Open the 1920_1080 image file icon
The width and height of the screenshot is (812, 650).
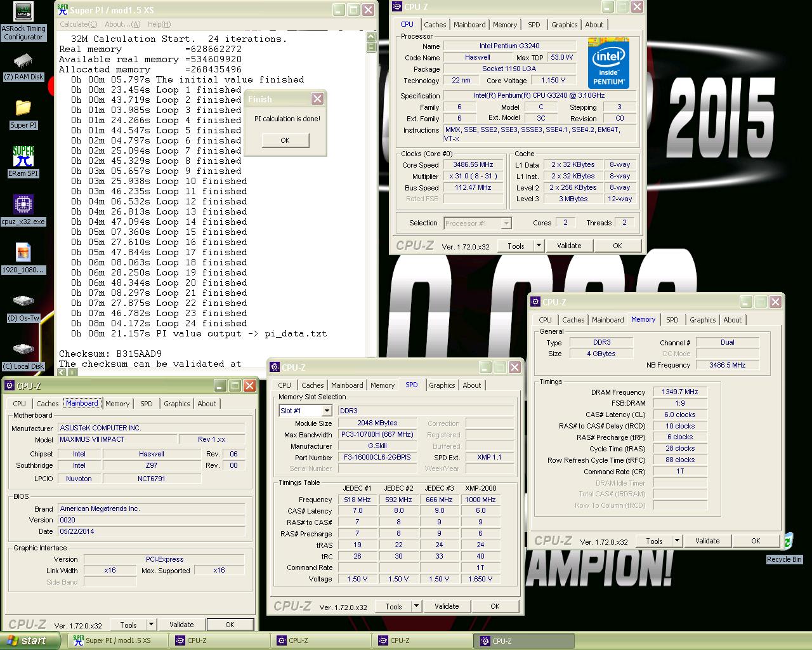tap(23, 258)
